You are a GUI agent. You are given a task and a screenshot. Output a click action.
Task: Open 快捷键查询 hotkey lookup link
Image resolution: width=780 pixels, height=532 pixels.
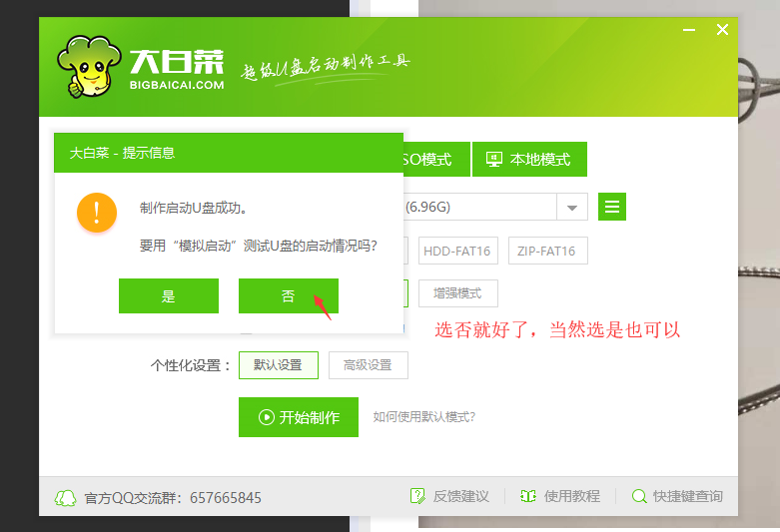click(x=687, y=496)
